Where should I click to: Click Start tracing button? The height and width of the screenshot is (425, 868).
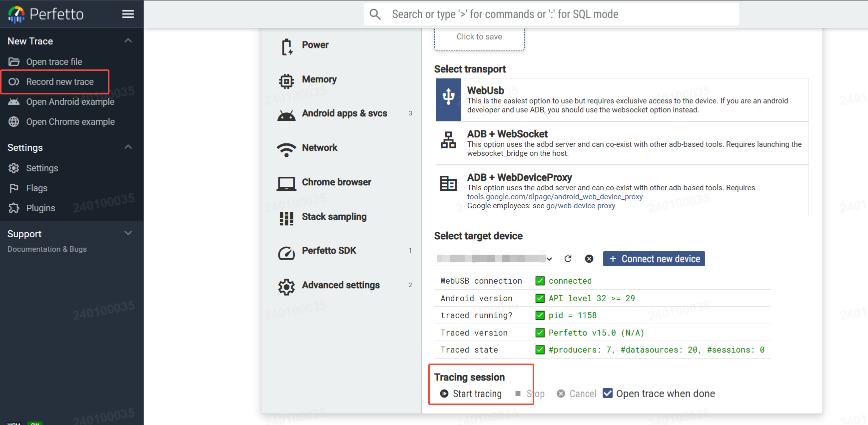pyautogui.click(x=471, y=394)
